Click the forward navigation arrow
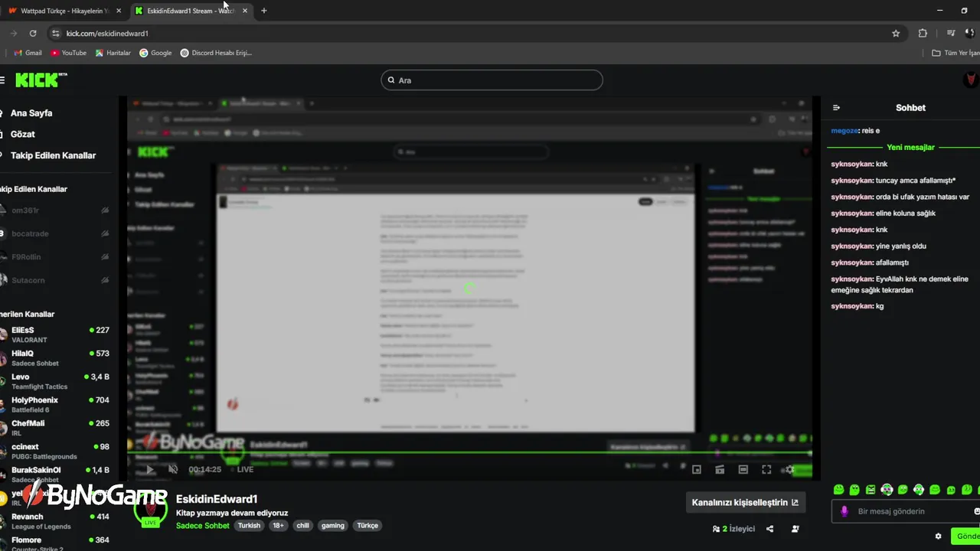980x551 pixels. pos(13,34)
